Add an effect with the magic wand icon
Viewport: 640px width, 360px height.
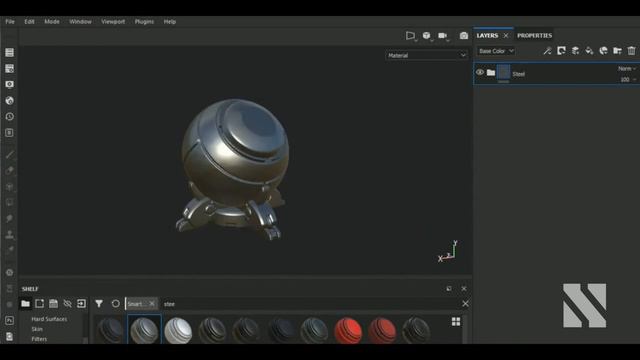[547, 51]
